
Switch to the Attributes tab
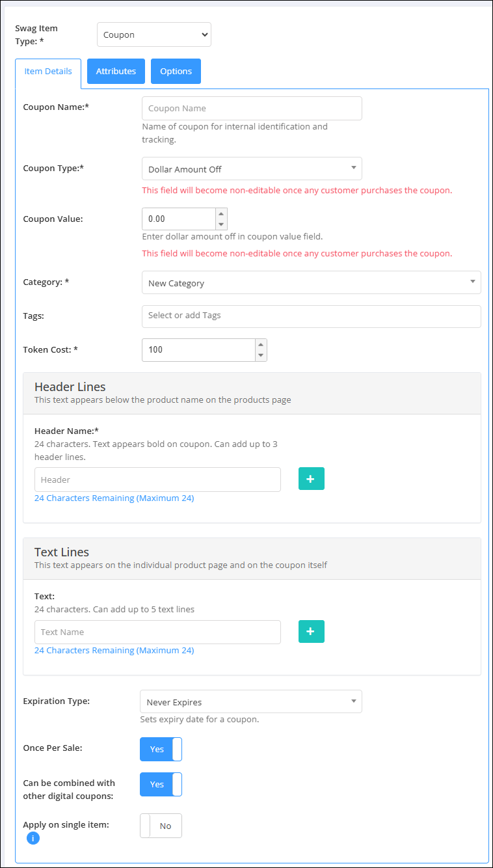tap(116, 72)
